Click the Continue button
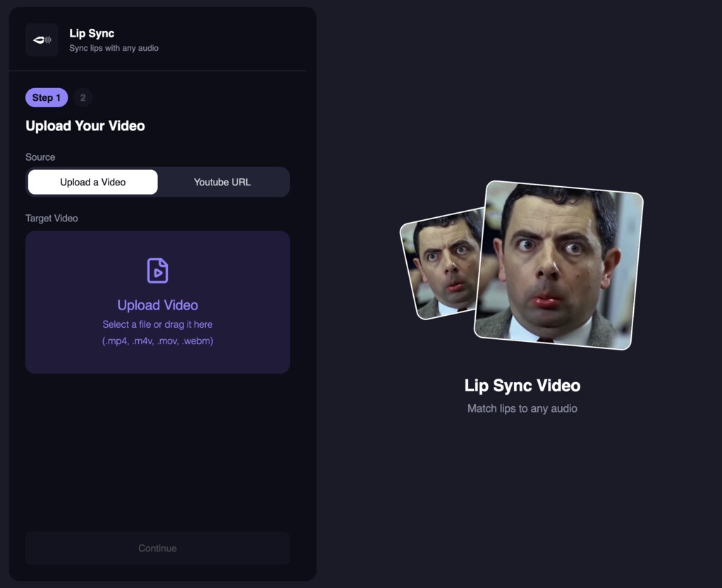This screenshot has width=722, height=588. click(157, 548)
